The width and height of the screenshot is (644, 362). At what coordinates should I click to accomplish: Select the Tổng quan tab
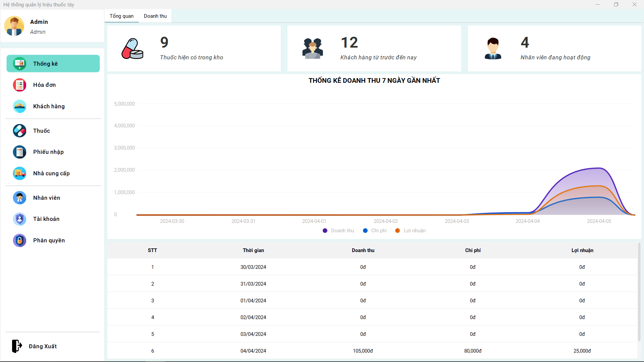pyautogui.click(x=121, y=16)
